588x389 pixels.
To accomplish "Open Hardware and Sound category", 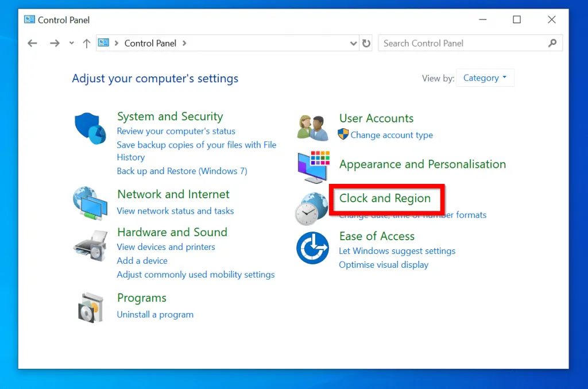I will coord(172,232).
